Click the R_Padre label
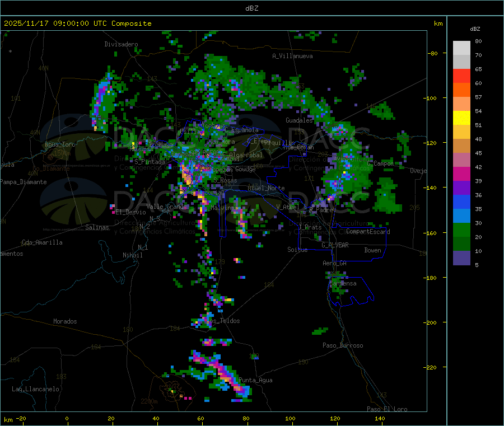This screenshot has height=426, width=504. pyautogui.click(x=321, y=210)
